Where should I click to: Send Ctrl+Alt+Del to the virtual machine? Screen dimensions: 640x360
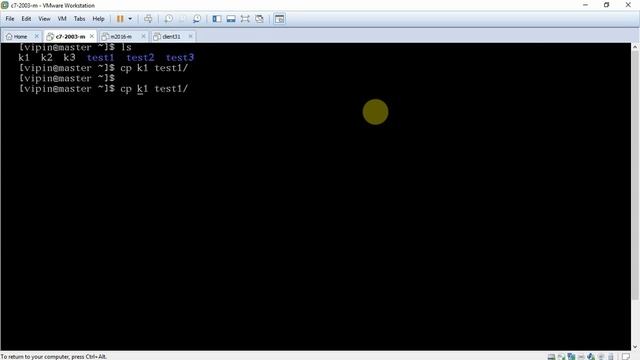coord(148,19)
